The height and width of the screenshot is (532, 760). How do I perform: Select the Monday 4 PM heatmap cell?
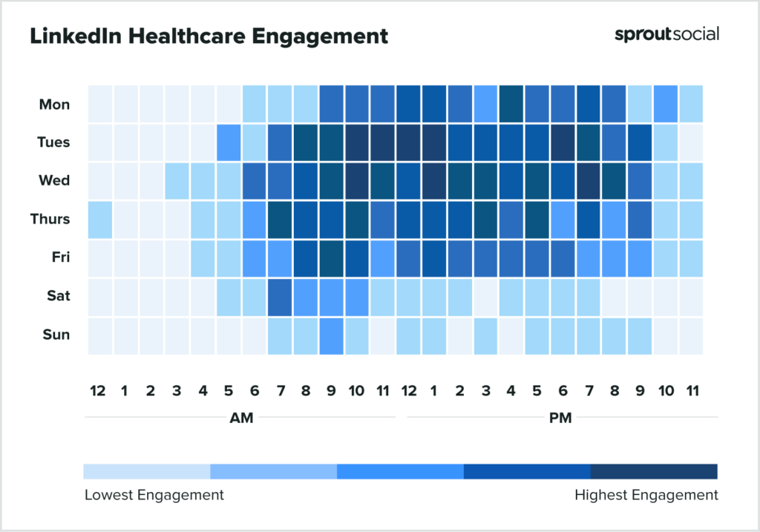(x=511, y=104)
